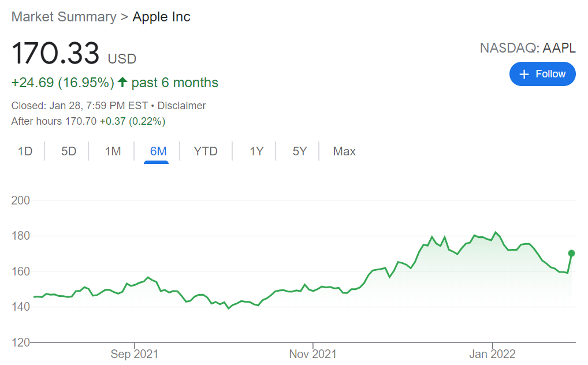Click the Follow button
This screenshot has height=365, width=588.
(542, 74)
